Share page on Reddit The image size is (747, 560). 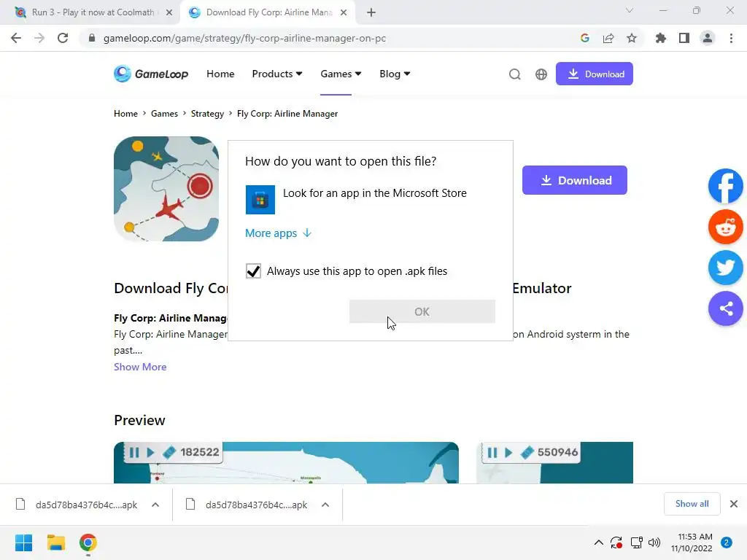tap(725, 227)
